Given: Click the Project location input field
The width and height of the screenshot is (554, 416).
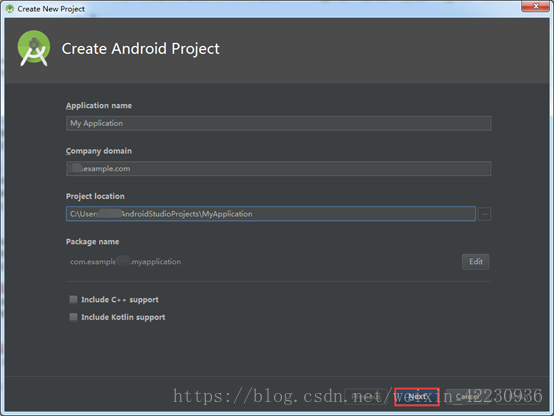Looking at the screenshot, I should tap(271, 214).
